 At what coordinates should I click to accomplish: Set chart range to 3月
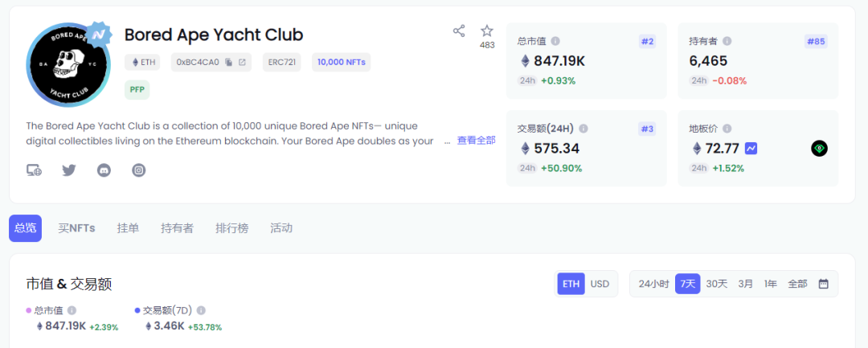745,284
